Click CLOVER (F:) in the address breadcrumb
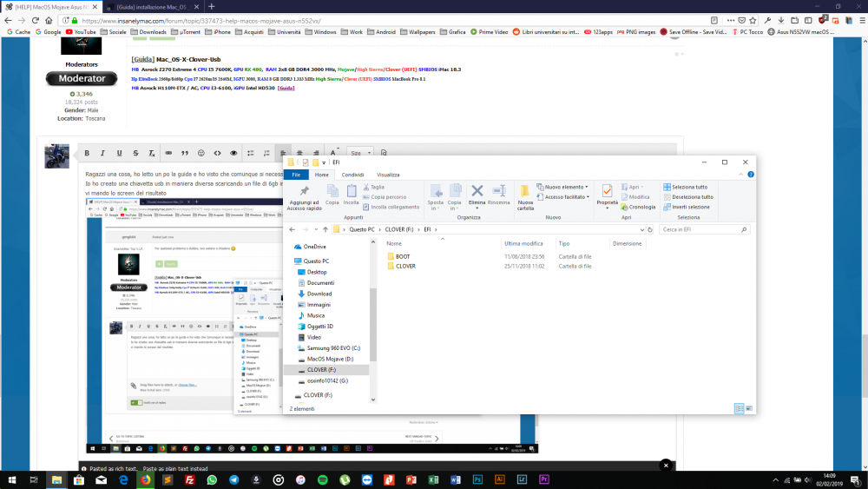 tap(399, 229)
